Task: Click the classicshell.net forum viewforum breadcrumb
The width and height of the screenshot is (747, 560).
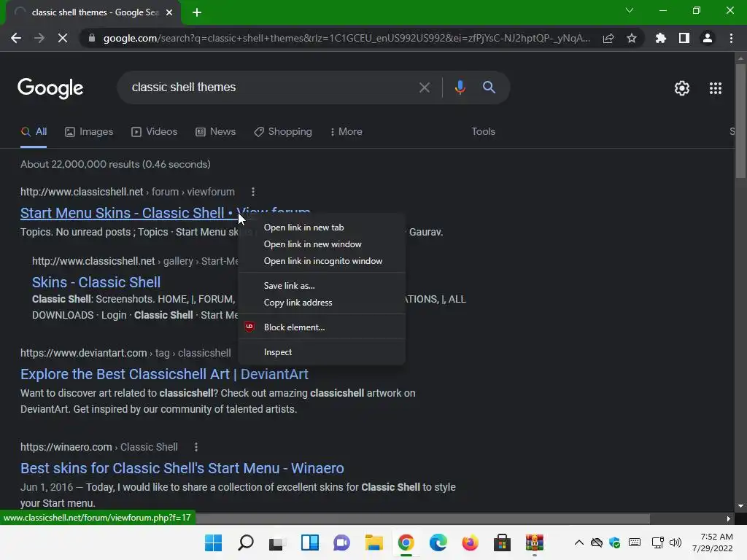Action: pos(128,192)
